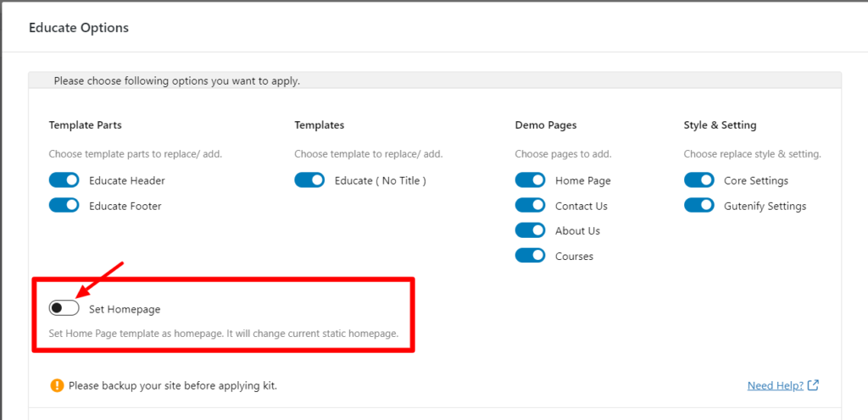The height and width of the screenshot is (420, 868).
Task: Click the Set Homepage label text
Action: tap(125, 309)
